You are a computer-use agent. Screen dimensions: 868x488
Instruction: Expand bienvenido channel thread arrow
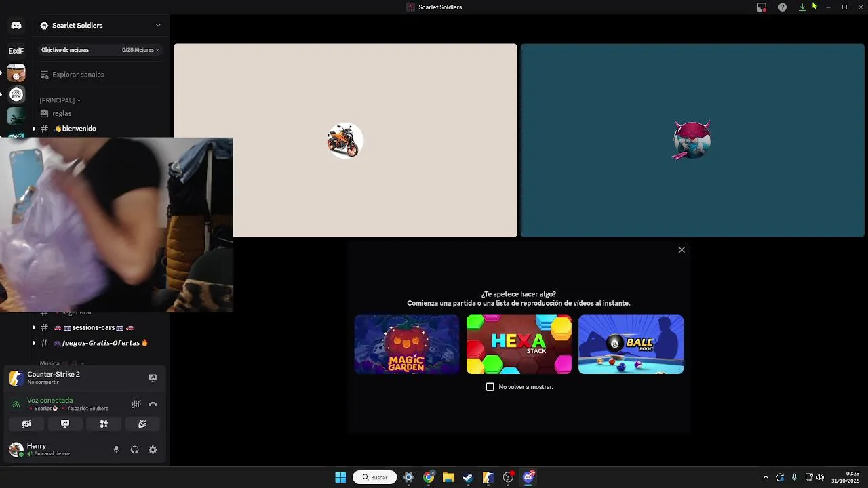click(34, 129)
